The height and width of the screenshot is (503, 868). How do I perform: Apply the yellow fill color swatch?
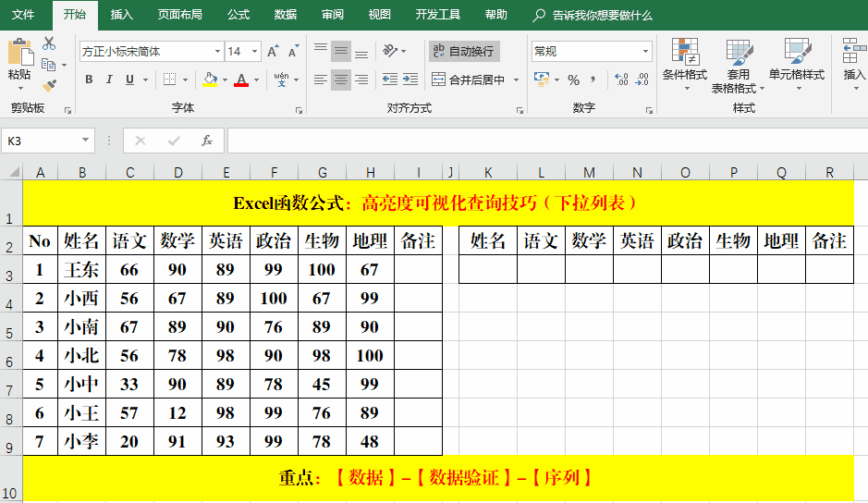point(210,80)
